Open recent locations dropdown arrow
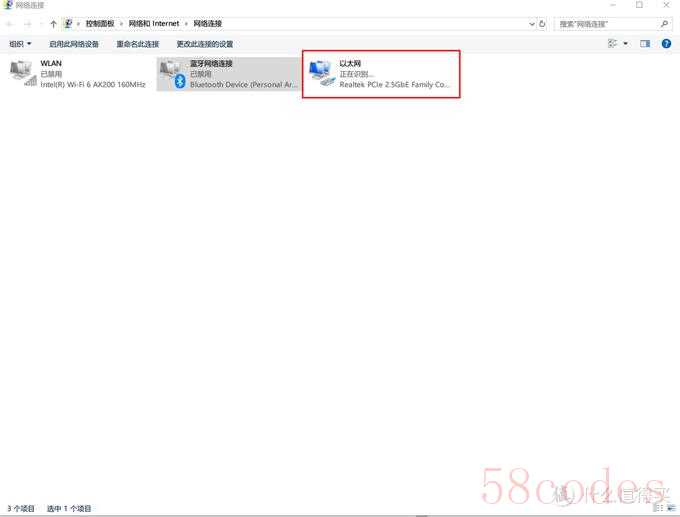This screenshot has width=680, height=517. point(41,24)
